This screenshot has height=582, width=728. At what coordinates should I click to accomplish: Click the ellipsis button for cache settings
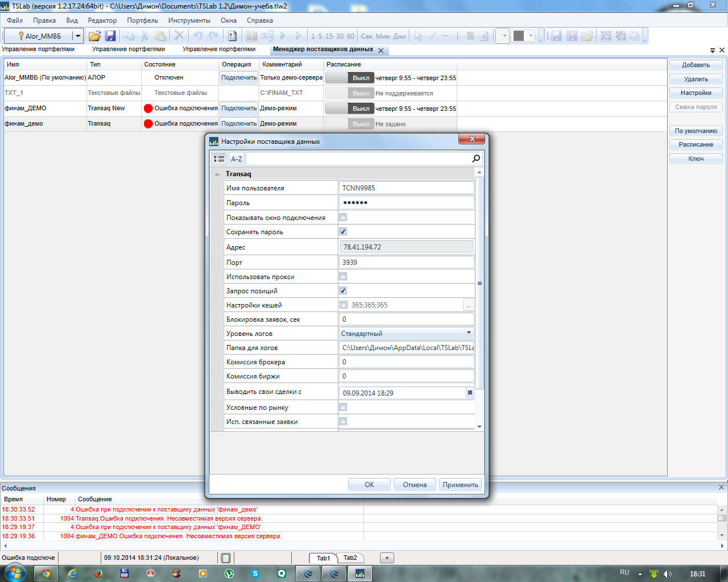pyautogui.click(x=469, y=305)
